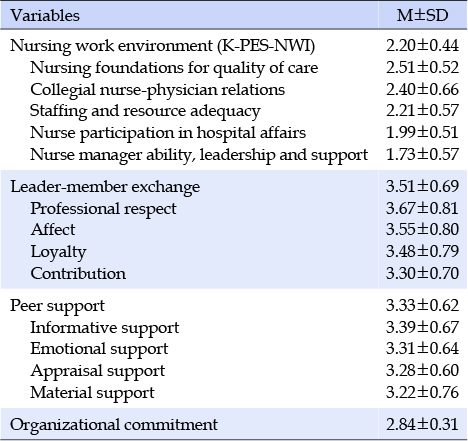Click Staffing and resource adequacy label

(x=145, y=111)
